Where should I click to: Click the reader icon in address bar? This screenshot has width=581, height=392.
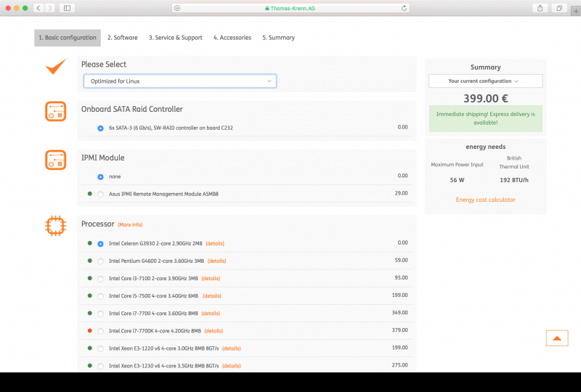pyautogui.click(x=177, y=8)
